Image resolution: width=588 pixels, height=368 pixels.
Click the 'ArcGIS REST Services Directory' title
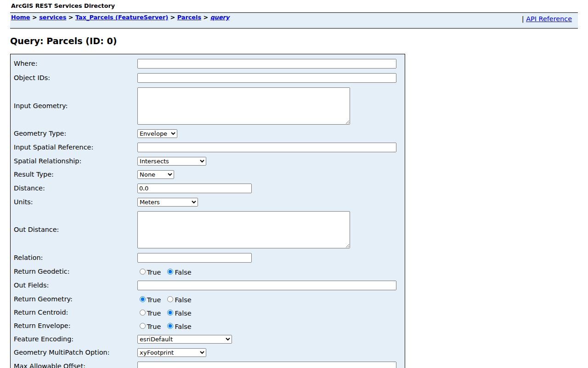(63, 6)
